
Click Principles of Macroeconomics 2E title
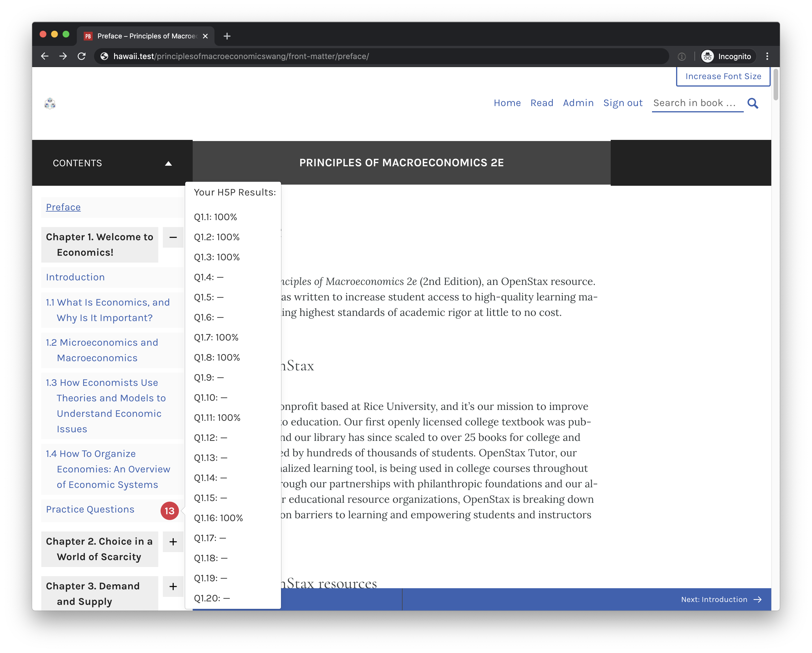pyautogui.click(x=401, y=163)
